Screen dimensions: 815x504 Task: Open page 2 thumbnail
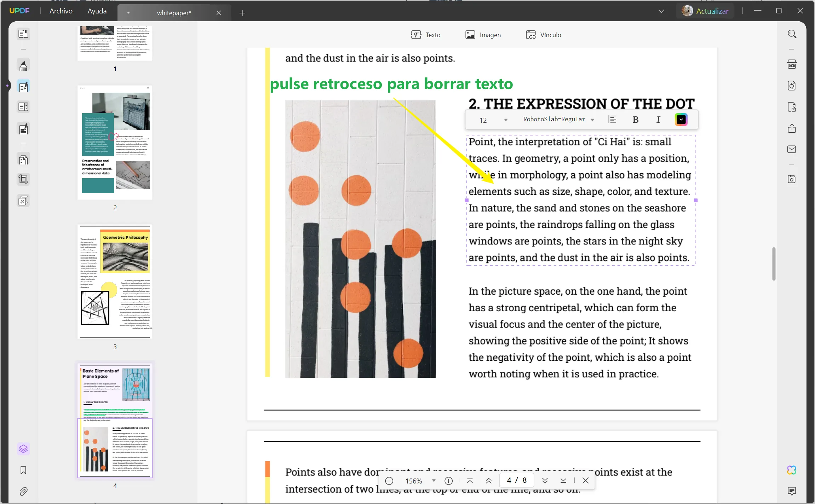115,143
